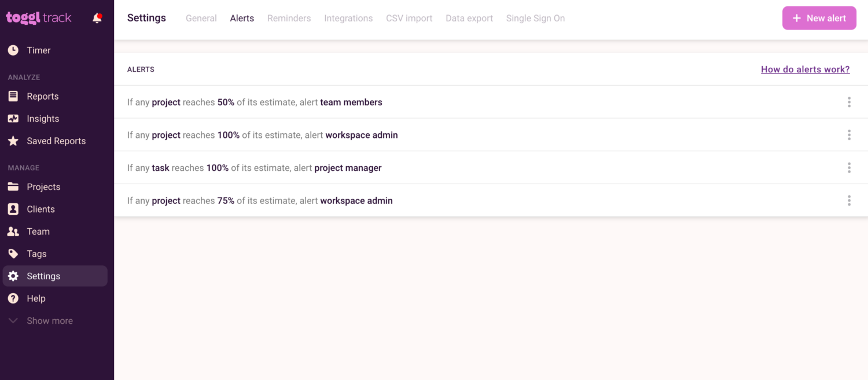This screenshot has height=380, width=868.
Task: Switch to the Data export tab
Action: point(469,18)
